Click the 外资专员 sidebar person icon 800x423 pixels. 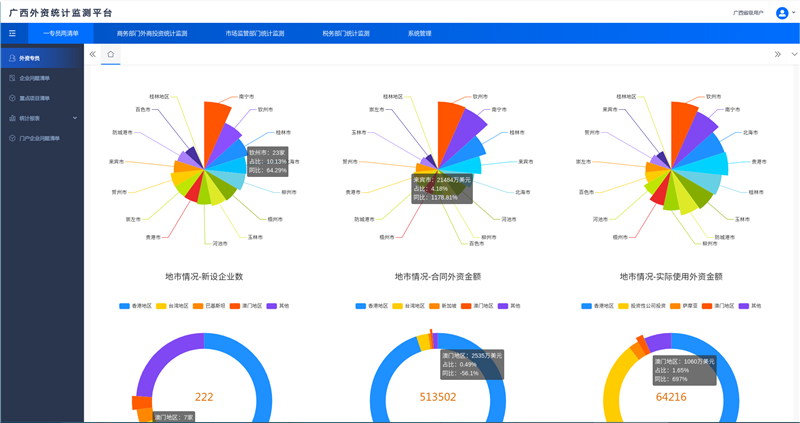(x=11, y=59)
